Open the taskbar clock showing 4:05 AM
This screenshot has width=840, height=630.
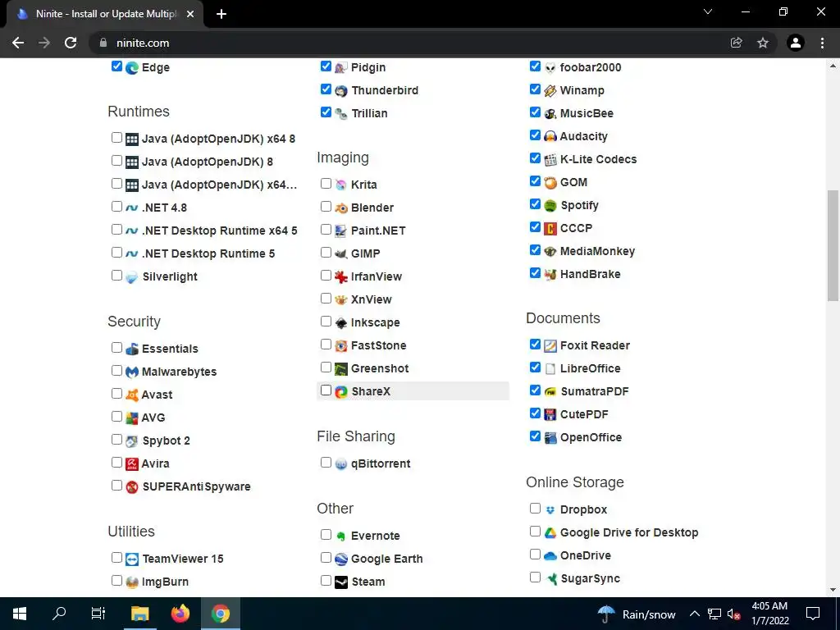coord(769,614)
